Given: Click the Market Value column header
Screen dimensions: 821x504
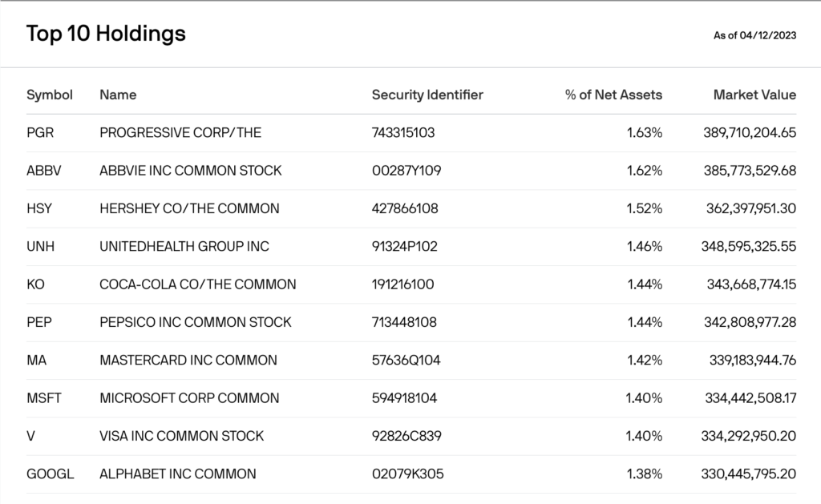Looking at the screenshot, I should coord(754,95).
